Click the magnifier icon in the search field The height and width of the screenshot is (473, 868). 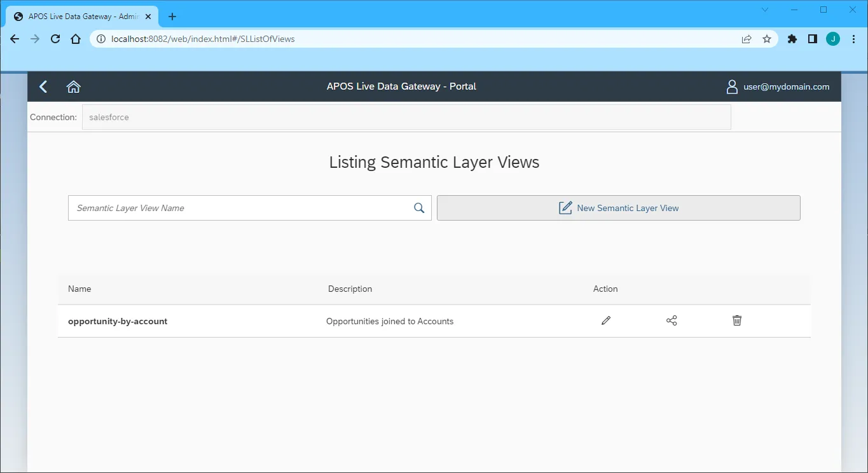point(418,208)
